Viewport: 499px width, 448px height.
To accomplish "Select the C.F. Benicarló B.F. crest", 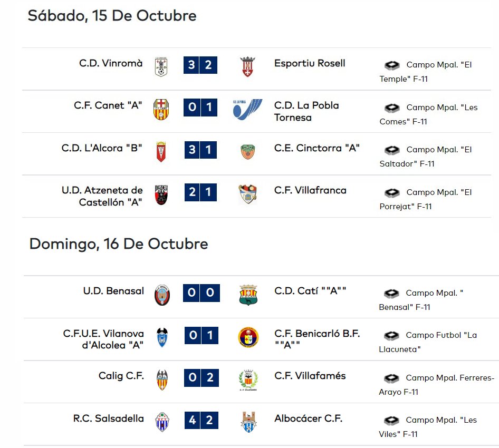I will tap(248, 337).
